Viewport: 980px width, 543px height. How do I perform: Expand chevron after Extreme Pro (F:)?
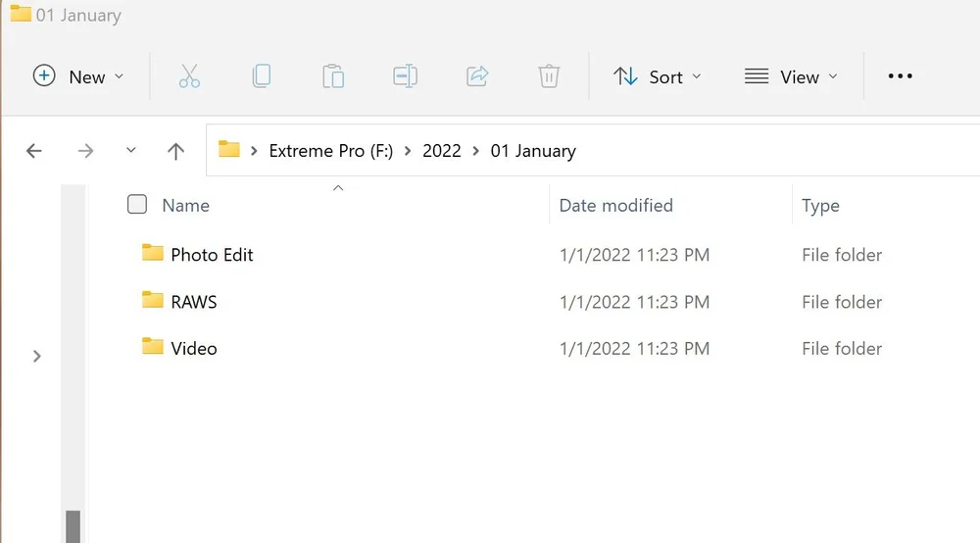408,151
